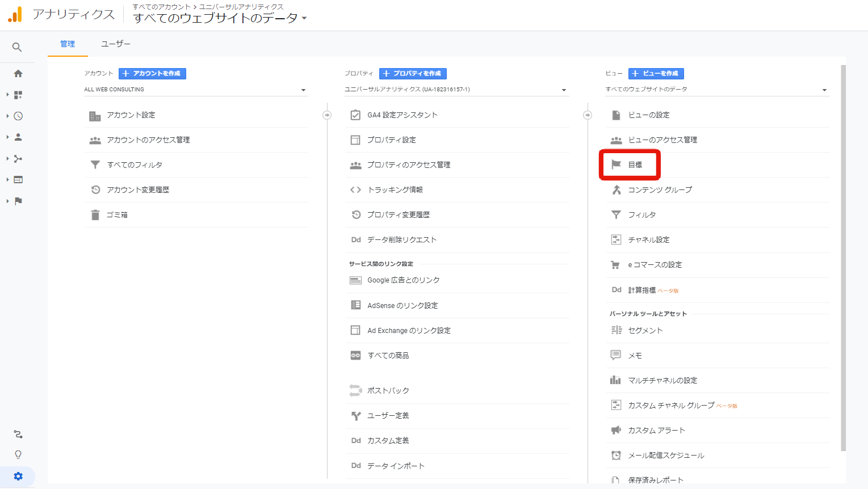The image size is (868, 489).
Task: Click the vertical scrollbar on the right
Action: tap(843, 258)
